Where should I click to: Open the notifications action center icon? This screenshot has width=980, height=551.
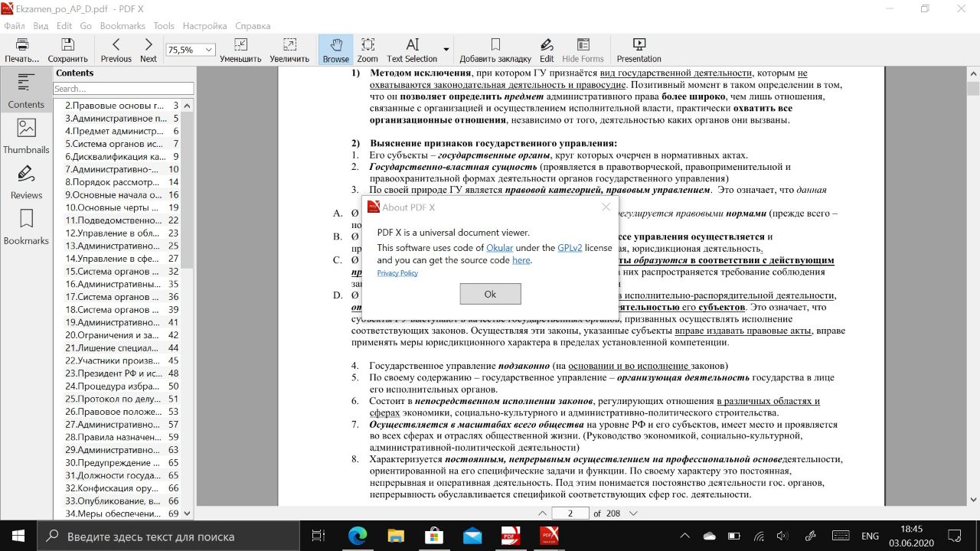click(955, 536)
